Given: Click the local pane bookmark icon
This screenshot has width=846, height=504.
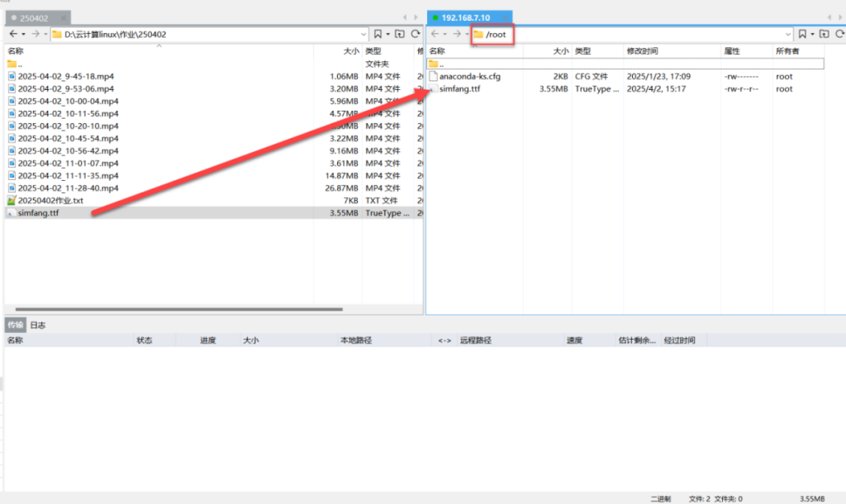Looking at the screenshot, I should coord(378,34).
